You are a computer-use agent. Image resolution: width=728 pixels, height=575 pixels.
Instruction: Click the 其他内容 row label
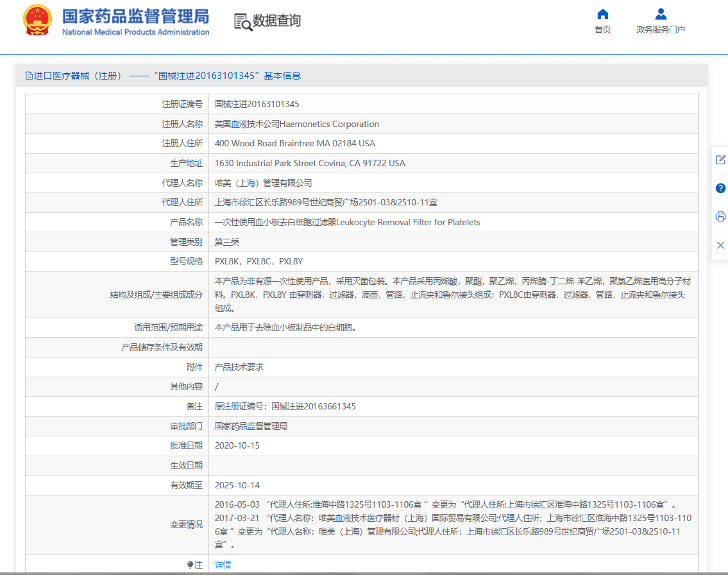coord(186,386)
